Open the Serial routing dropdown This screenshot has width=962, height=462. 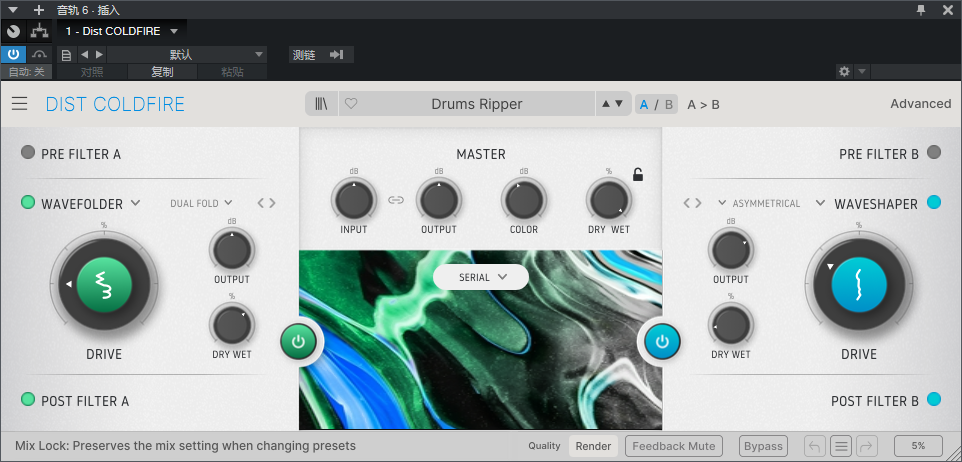pyautogui.click(x=481, y=277)
